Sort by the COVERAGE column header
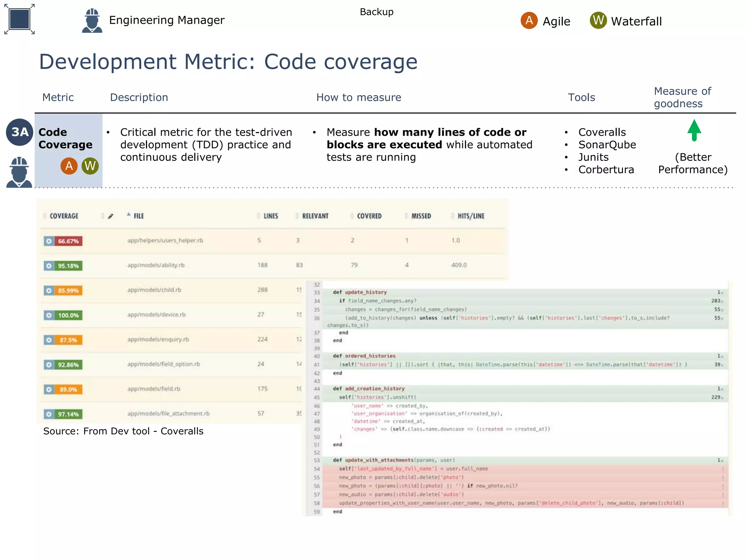The width and height of the screenshot is (747, 560). coord(64,216)
